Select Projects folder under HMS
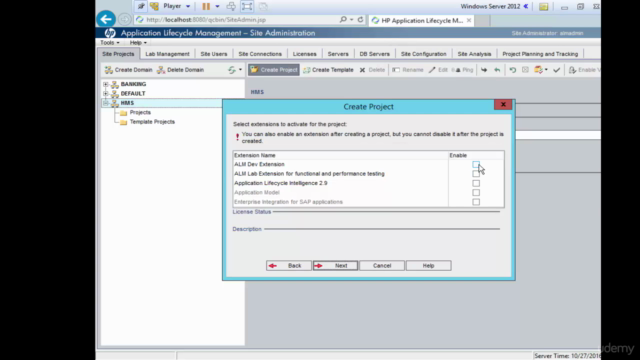 click(140, 112)
